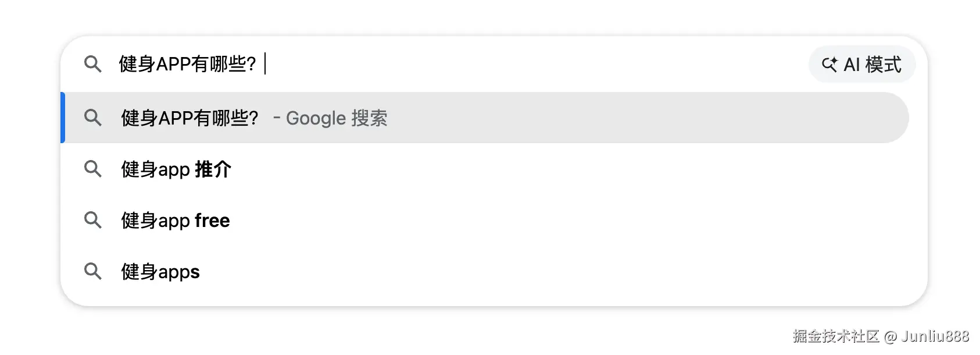Click the empty middle area of the search field

[x=523, y=64]
